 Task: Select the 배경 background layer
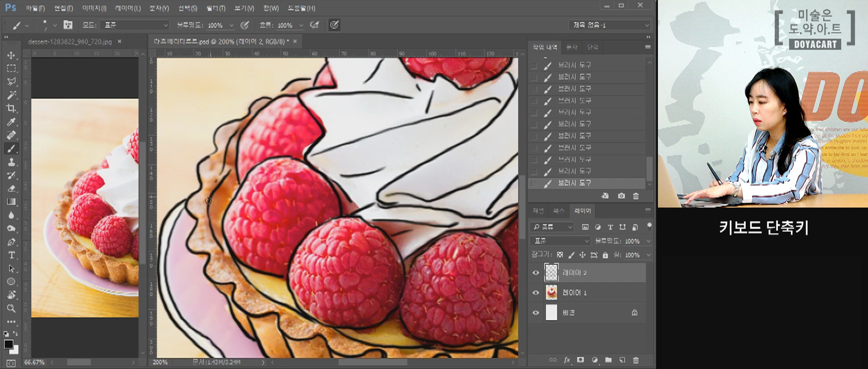click(588, 313)
